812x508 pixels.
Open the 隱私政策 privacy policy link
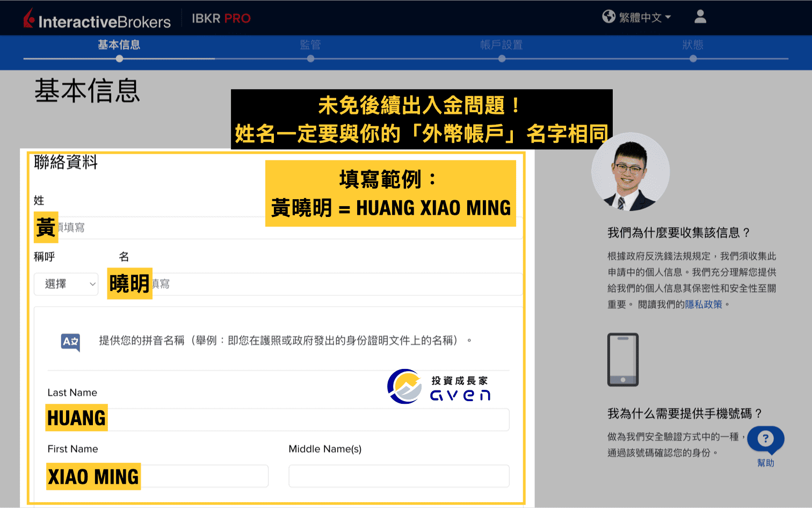(x=704, y=304)
